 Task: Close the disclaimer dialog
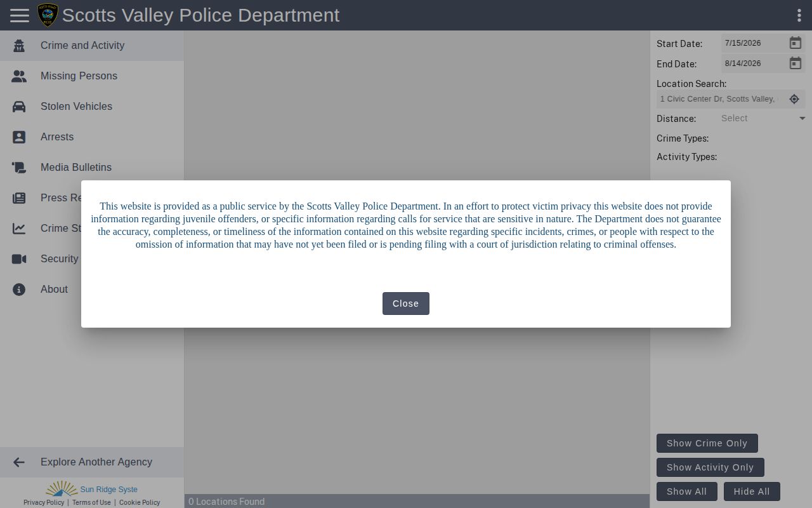coord(406,304)
